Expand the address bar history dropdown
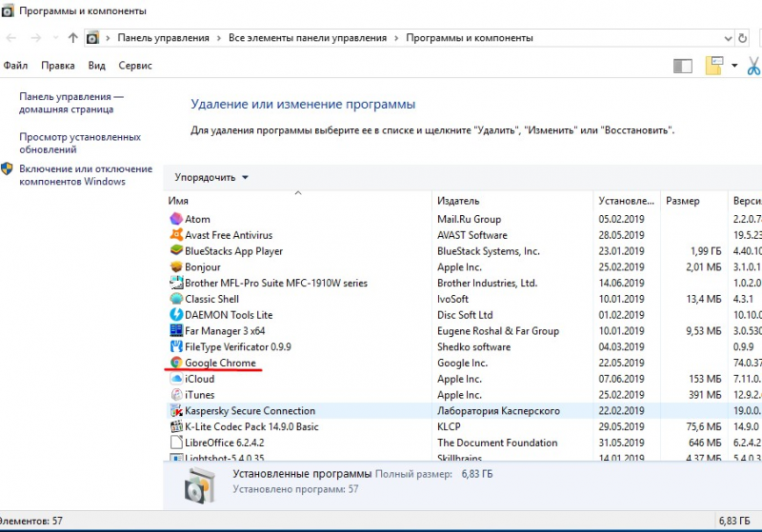Viewport: 762px width, 532px height. pos(728,38)
